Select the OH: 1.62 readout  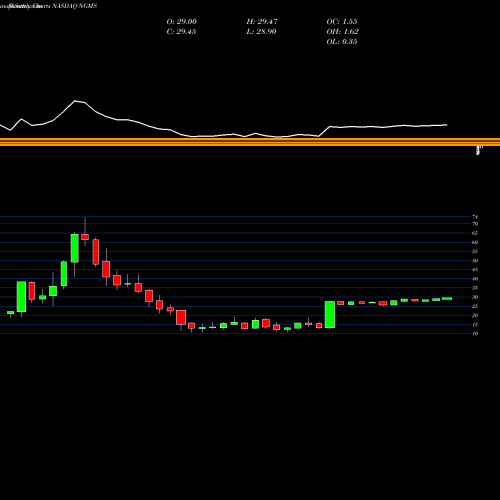pyautogui.click(x=343, y=32)
